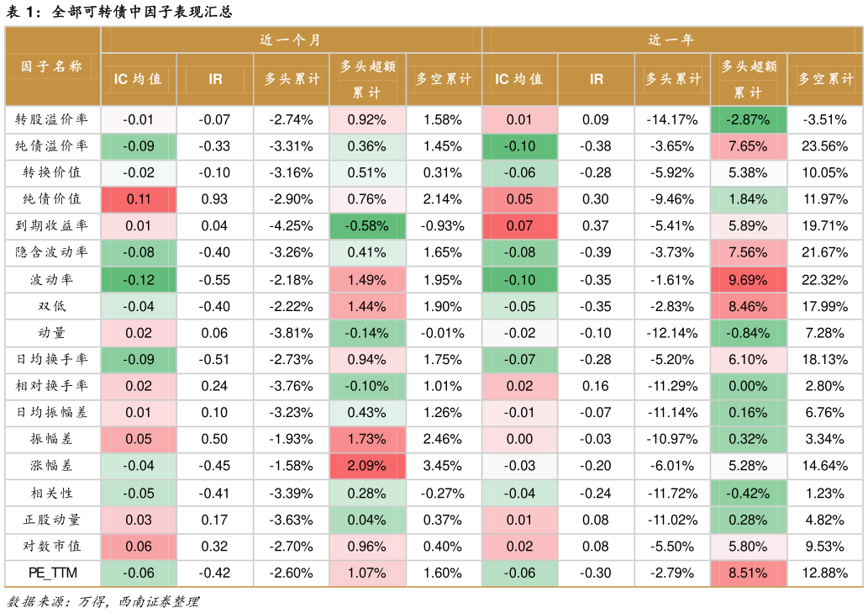Click the '1.73%' cell in the 振幅差 row
This screenshot has width=868, height=613.
click(x=367, y=439)
